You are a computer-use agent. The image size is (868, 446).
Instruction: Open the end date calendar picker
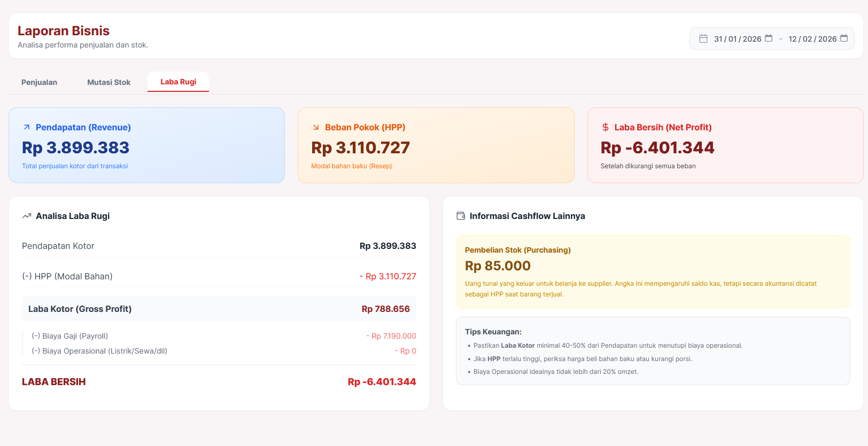[844, 38]
